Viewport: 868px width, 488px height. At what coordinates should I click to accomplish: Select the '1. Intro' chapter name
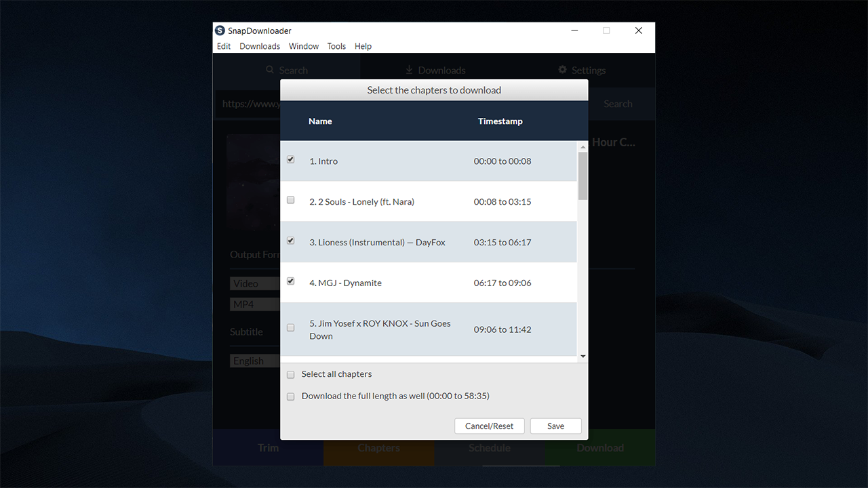(323, 161)
